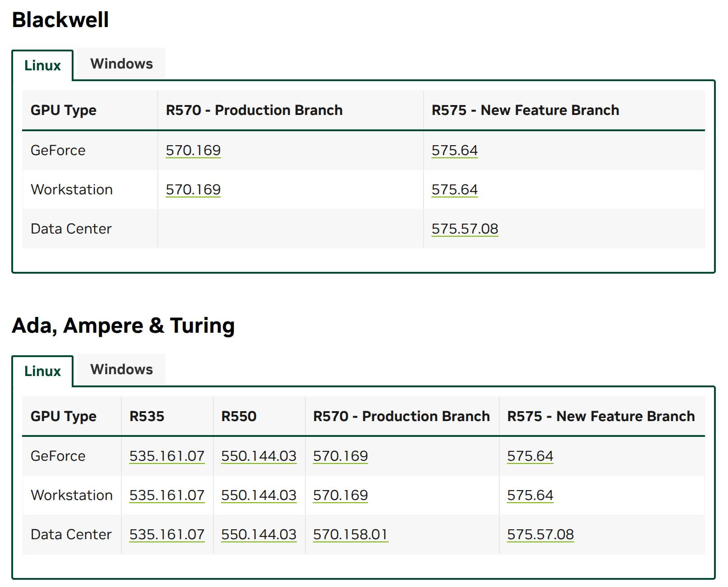This screenshot has width=728, height=587.
Task: Open Ada Workstation R575 driver 575.64
Action: [530, 495]
